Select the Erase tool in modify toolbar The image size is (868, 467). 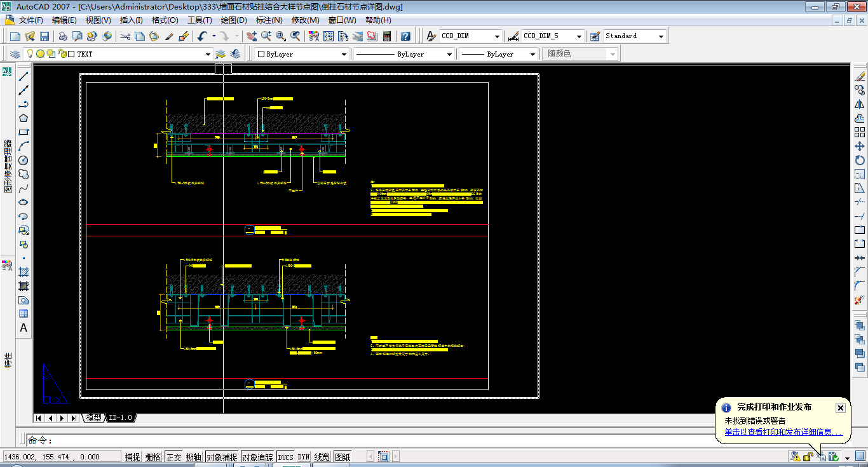(x=860, y=76)
